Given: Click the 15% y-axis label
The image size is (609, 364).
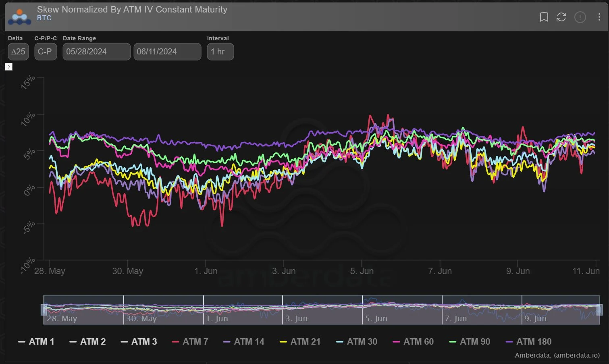Looking at the screenshot, I should [x=28, y=82].
